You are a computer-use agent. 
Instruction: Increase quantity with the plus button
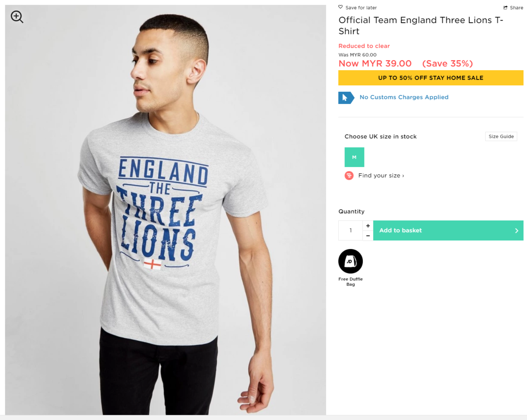[368, 226]
